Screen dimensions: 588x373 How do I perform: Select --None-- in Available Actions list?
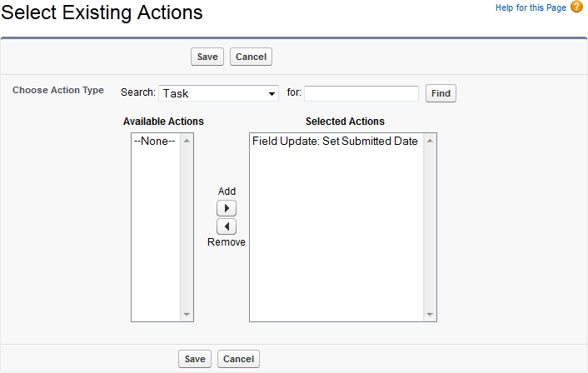(155, 142)
